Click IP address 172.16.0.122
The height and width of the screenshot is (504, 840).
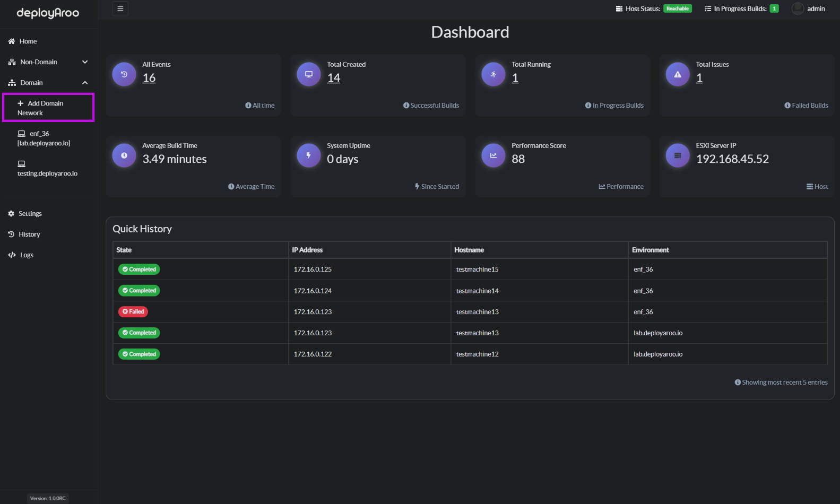click(x=313, y=354)
